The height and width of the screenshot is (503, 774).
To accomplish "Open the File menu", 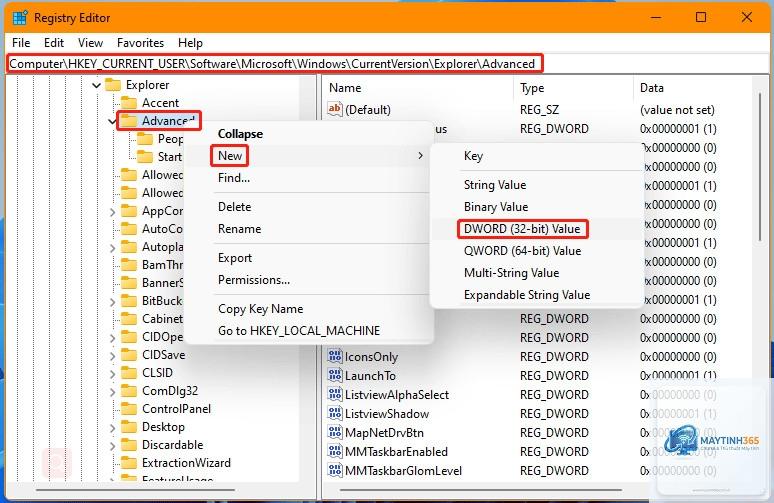I will 21,43.
